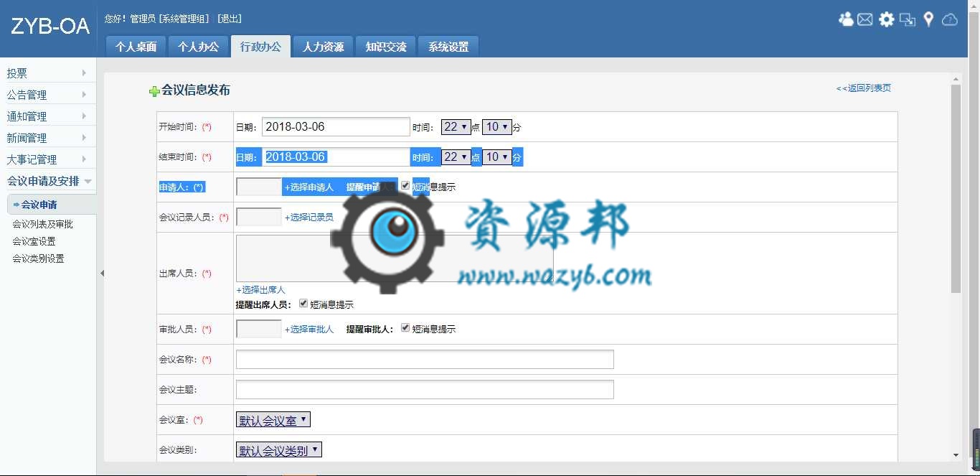
Task: Switch to the 系统设置 tab
Action: point(448,47)
